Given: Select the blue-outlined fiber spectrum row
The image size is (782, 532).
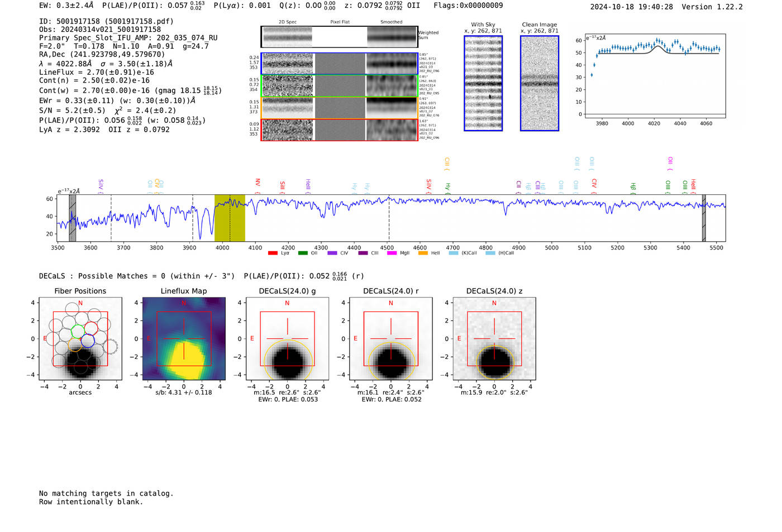Looking at the screenshot, I should coord(339,64).
